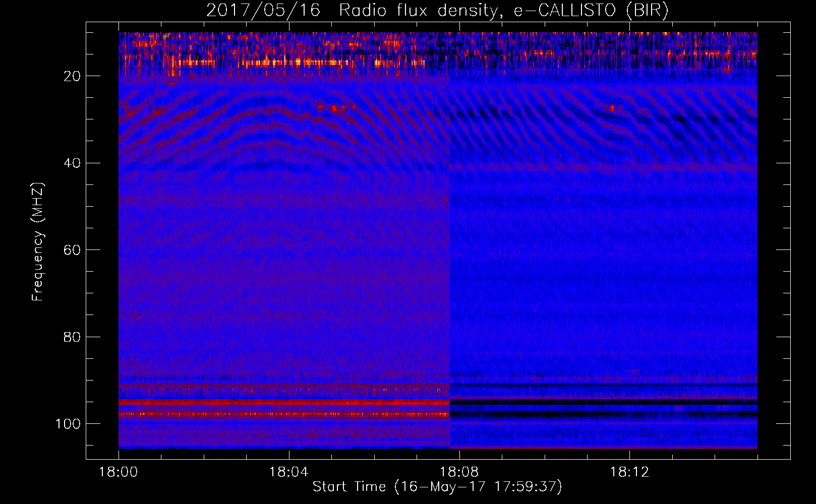
Task: Click the '18:00' time tick label
Action: (119, 472)
